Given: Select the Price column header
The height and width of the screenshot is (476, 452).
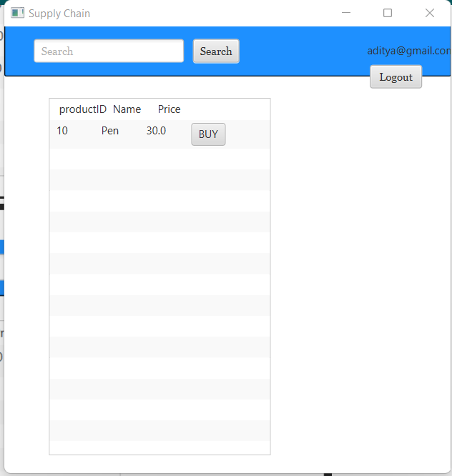Looking at the screenshot, I should click(x=169, y=109).
